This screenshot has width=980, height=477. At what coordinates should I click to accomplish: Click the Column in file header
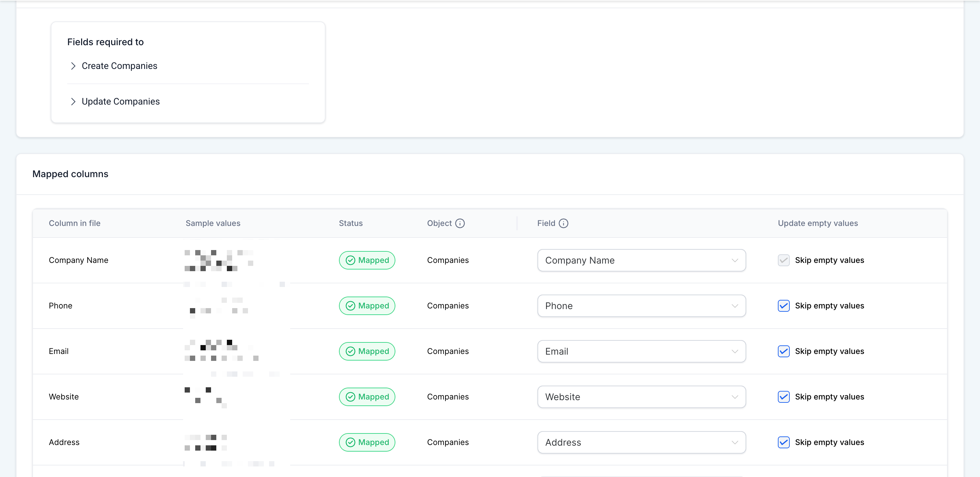[75, 223]
